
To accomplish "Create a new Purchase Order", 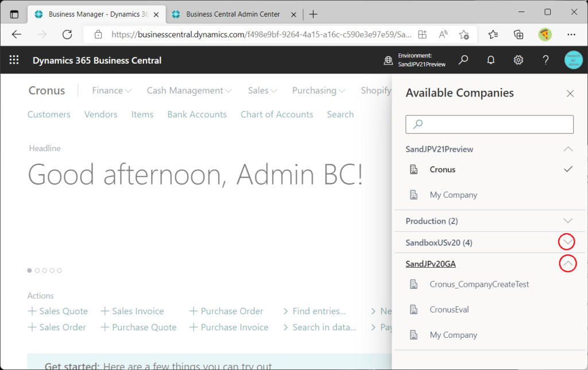I will click(226, 311).
